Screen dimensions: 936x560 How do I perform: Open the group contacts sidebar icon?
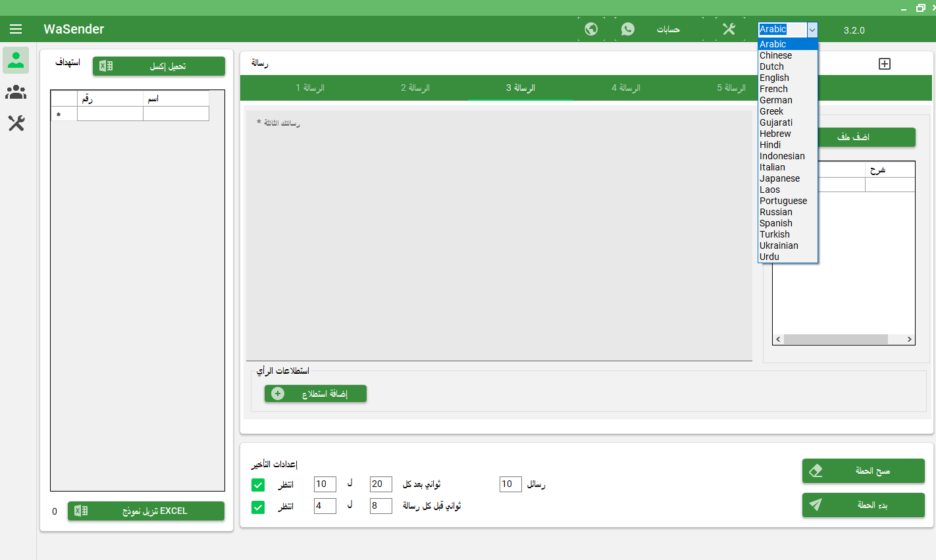16,92
